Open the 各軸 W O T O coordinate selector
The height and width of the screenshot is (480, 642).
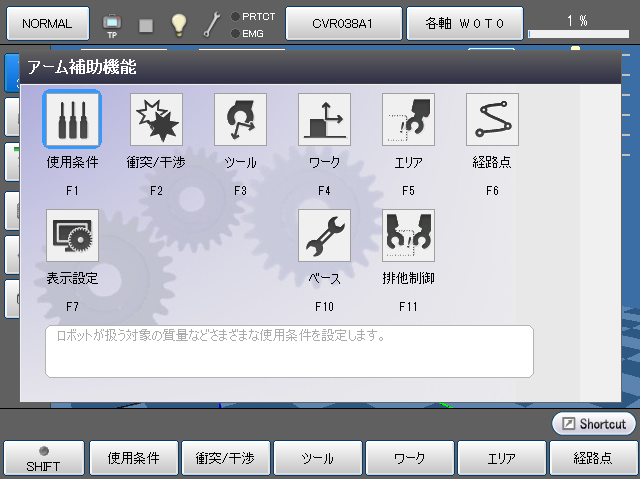464,23
